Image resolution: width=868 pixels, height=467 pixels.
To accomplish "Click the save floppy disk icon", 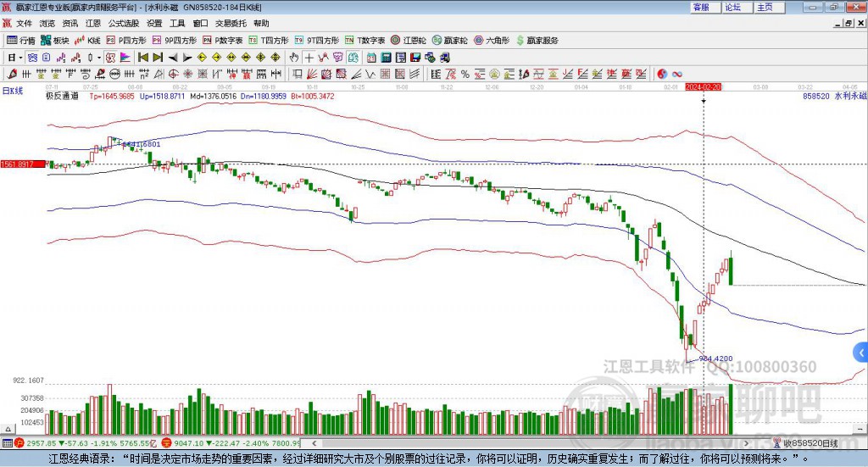I will click(x=415, y=58).
